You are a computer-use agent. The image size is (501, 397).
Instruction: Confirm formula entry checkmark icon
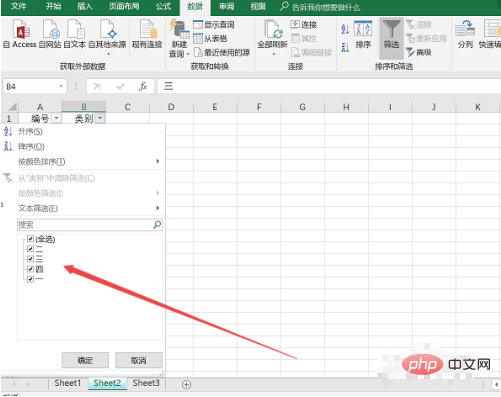coord(120,87)
